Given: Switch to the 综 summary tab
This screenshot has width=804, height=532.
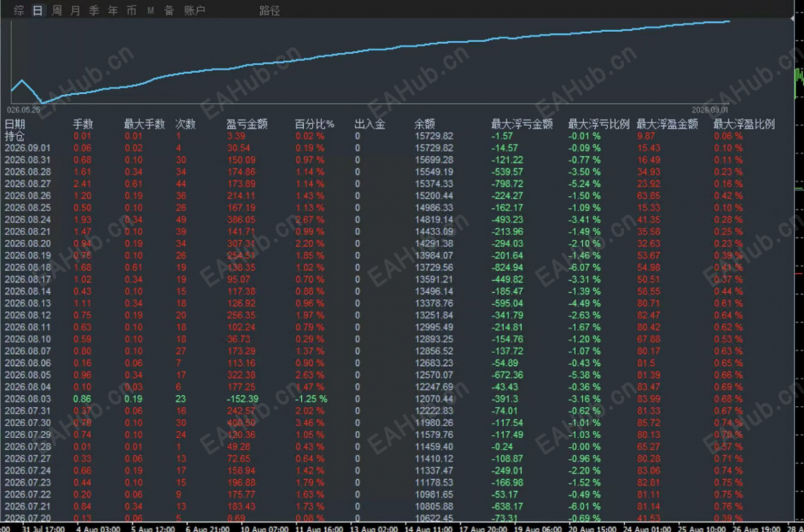Looking at the screenshot, I should coord(19,10).
